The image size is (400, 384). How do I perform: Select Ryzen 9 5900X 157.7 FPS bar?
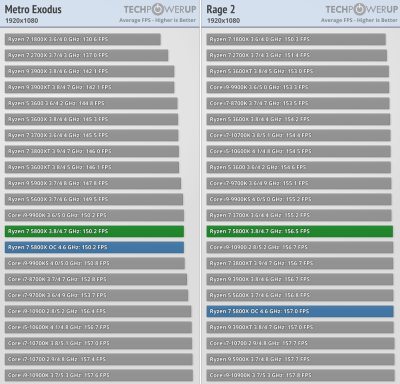tap(301, 359)
